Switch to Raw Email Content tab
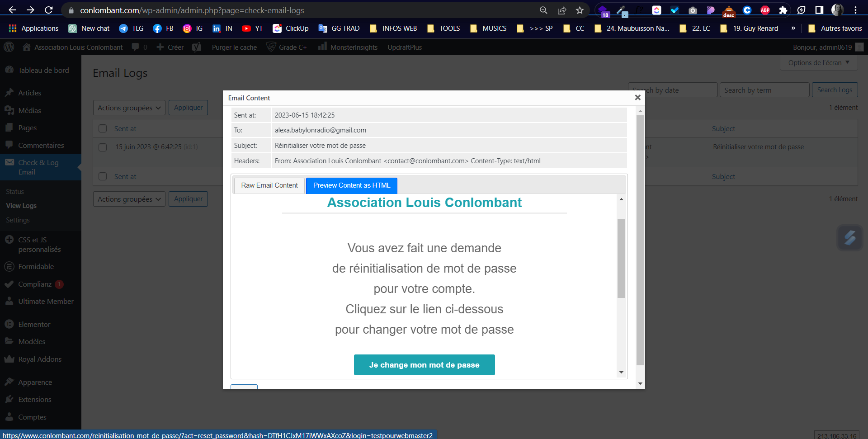Viewport: 868px width, 439px height. pyautogui.click(x=269, y=185)
